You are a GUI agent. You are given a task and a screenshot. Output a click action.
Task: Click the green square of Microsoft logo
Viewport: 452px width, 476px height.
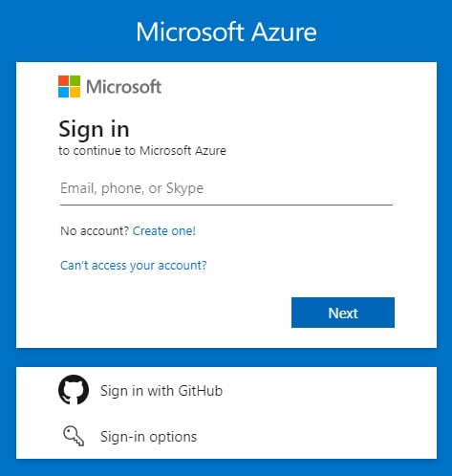[x=75, y=80]
